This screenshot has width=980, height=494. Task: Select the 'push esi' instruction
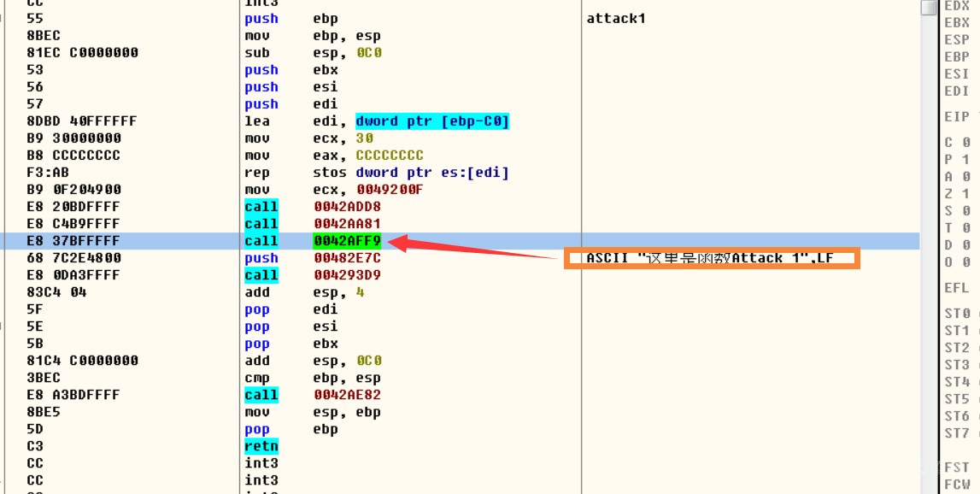[291, 87]
